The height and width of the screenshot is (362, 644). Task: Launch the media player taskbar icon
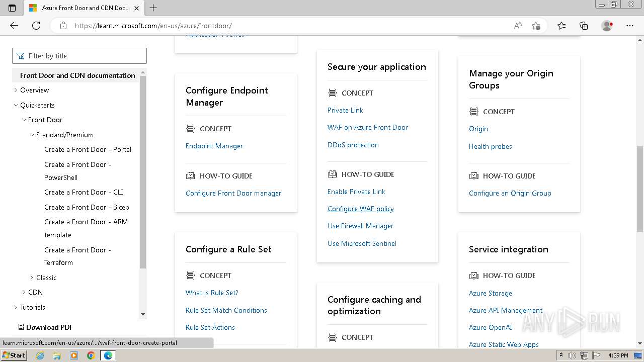click(74, 355)
